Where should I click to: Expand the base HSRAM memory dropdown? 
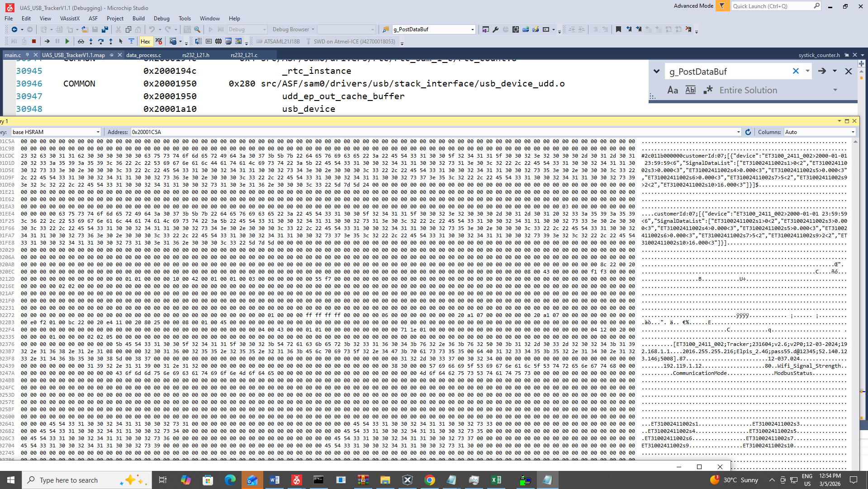point(56,132)
